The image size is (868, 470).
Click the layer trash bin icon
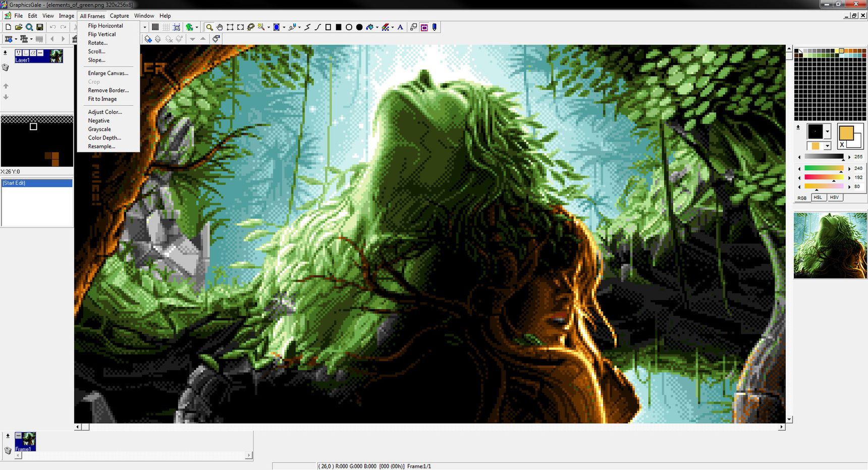(5, 67)
